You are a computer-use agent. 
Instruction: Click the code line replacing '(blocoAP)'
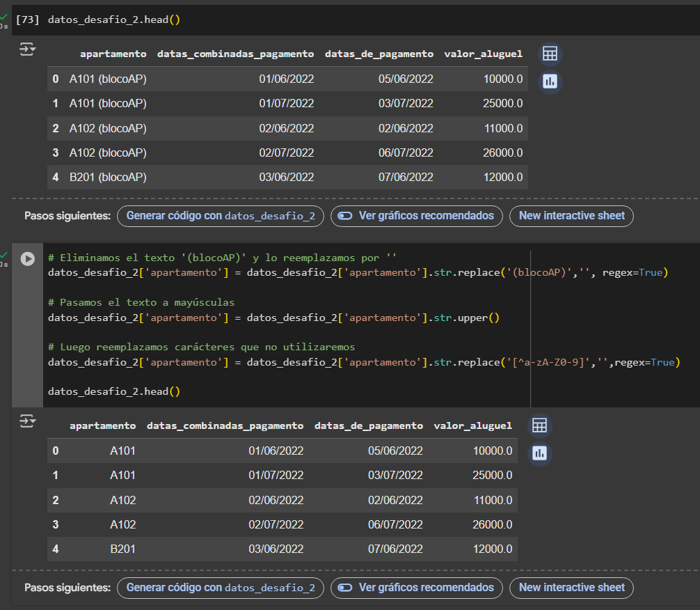click(358, 272)
